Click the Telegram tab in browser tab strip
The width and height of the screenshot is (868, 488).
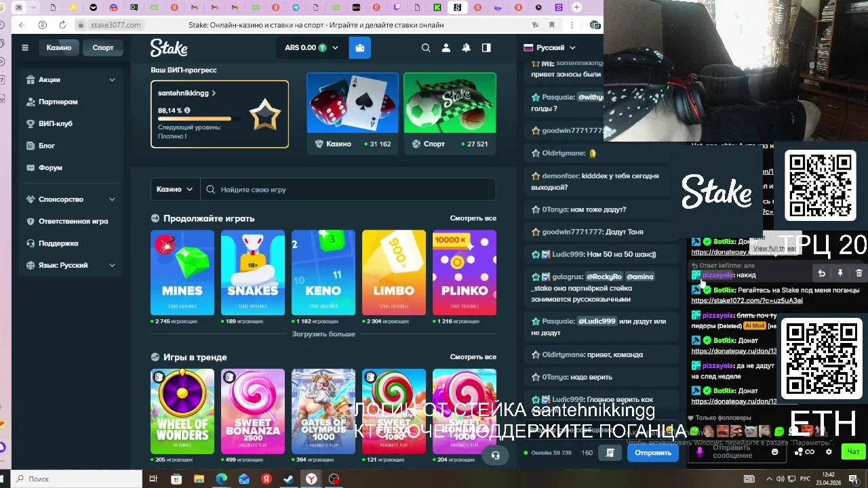[296, 7]
